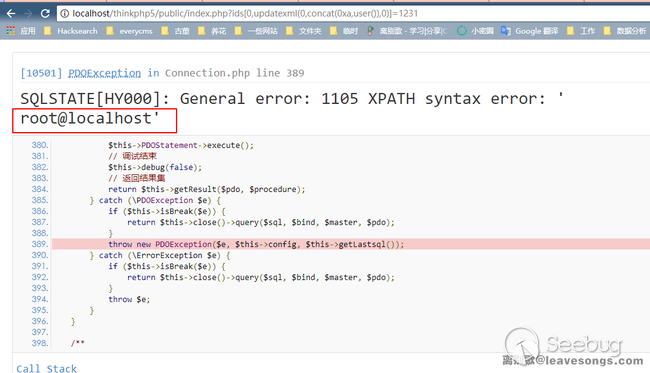This screenshot has width=650, height=373.
Task: Click the PDOException link in error header
Action: coord(104,73)
